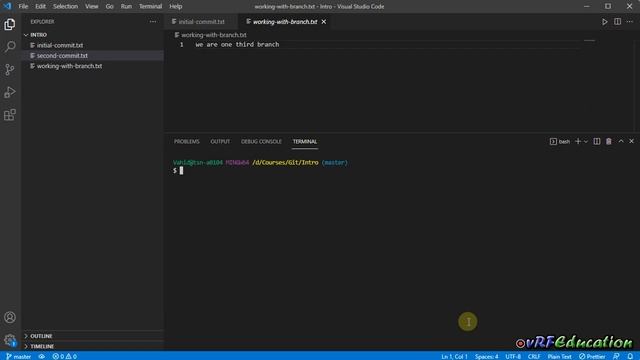This screenshot has height=360, width=640.
Task: Click the feedback icon in status bar
Action: [616, 356]
